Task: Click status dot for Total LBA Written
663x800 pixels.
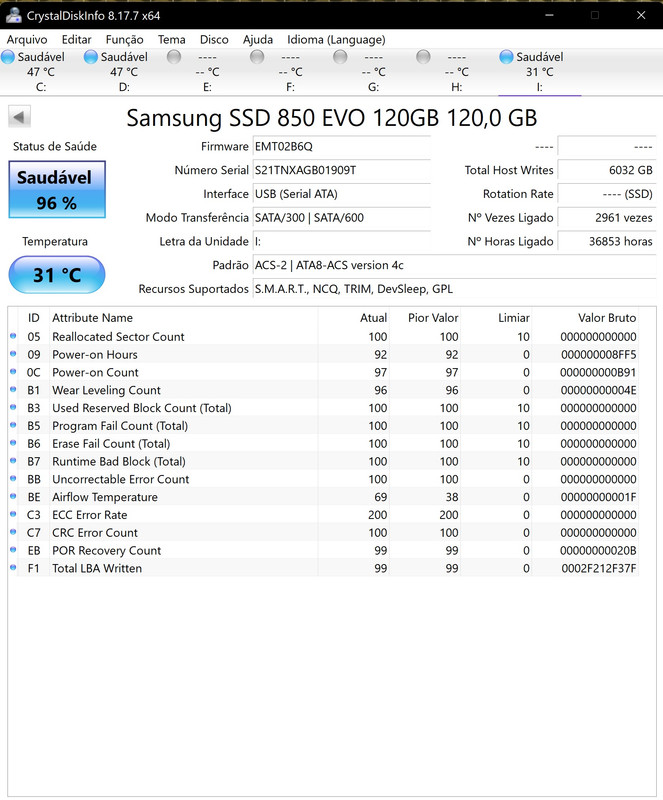Action: [13, 567]
